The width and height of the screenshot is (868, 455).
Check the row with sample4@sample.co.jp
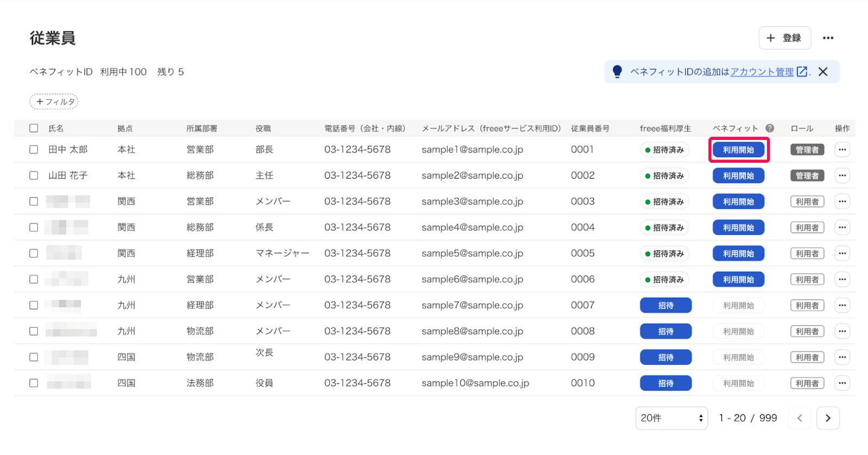34,228
